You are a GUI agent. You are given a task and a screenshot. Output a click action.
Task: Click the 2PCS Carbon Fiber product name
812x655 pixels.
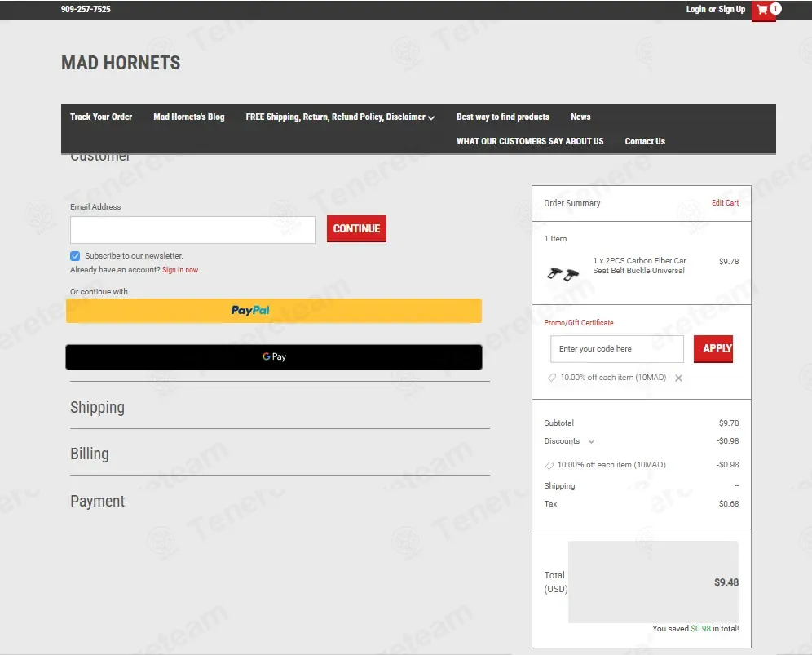click(x=639, y=266)
